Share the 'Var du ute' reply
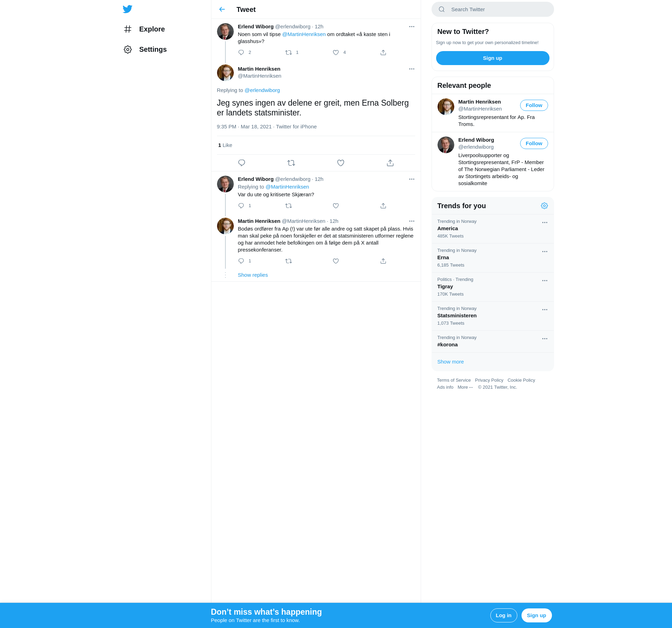 click(383, 206)
